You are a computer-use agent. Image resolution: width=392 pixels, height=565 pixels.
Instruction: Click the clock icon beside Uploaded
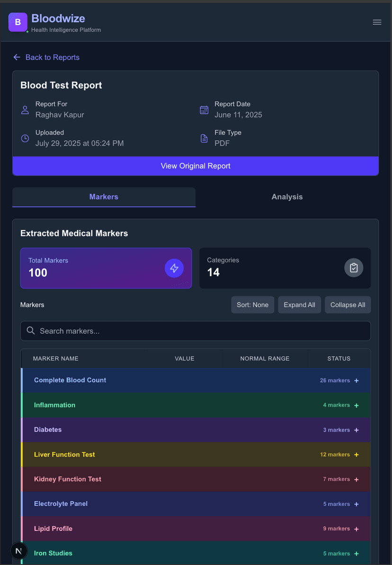click(25, 138)
